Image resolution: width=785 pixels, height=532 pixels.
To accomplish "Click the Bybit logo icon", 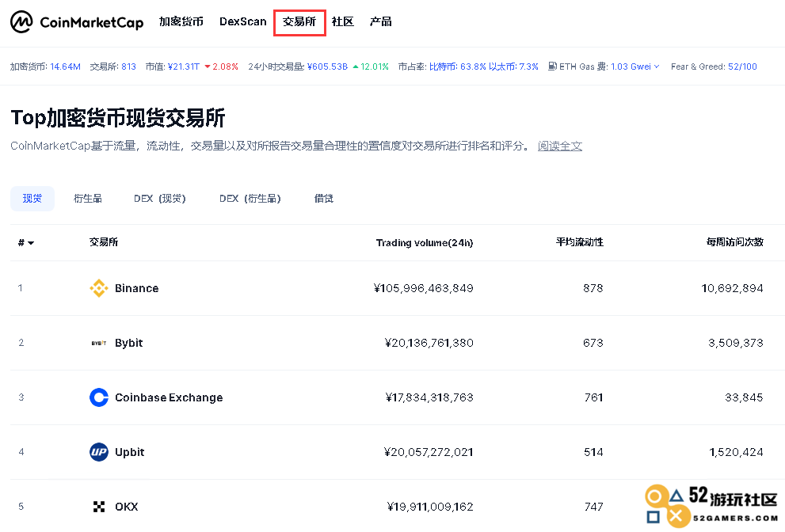I will (99, 343).
